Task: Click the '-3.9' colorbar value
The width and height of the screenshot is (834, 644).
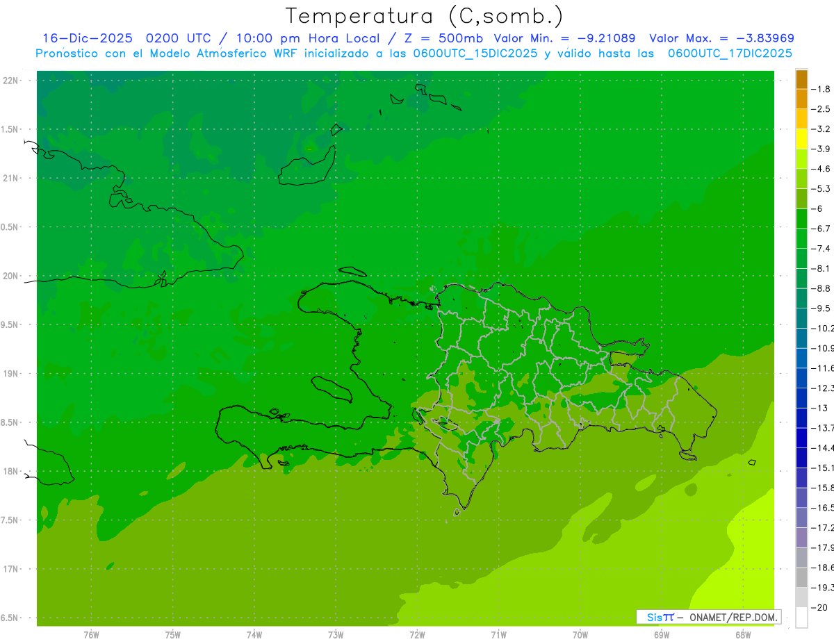Action: tap(821, 149)
